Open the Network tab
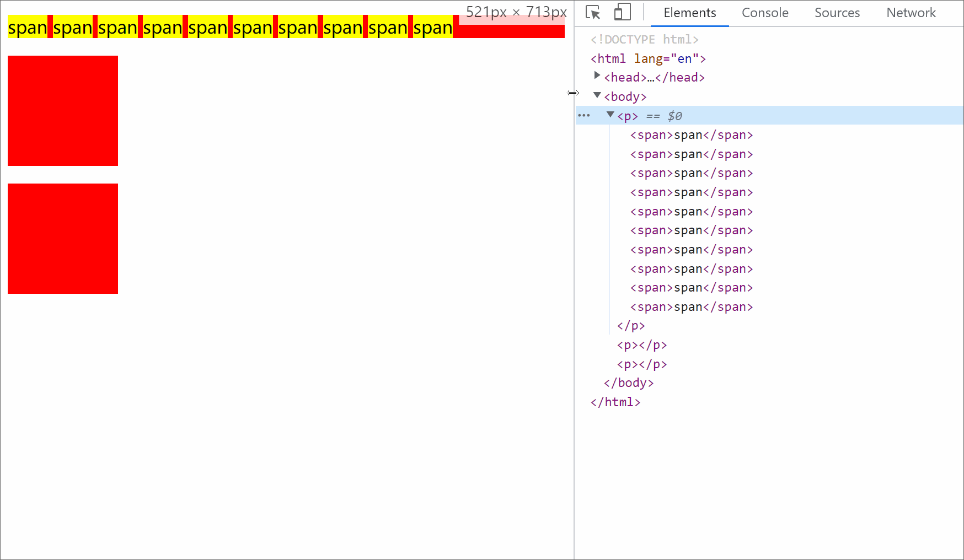This screenshot has height=560, width=964. tap(911, 13)
